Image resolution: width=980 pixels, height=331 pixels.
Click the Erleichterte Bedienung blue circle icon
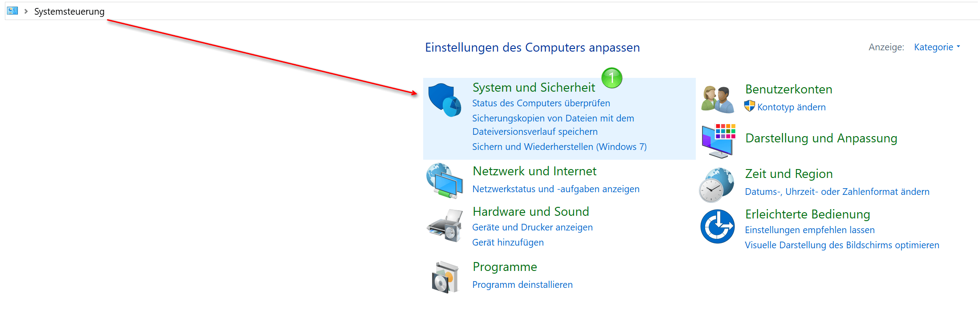click(717, 226)
